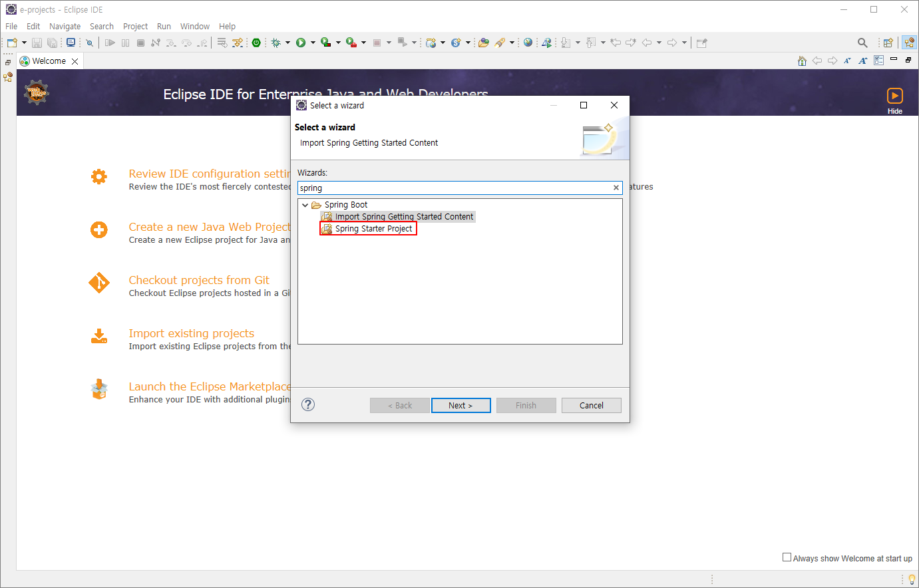The height and width of the screenshot is (588, 919).
Task: Click the help question mark in wizard dialog
Action: pos(308,404)
